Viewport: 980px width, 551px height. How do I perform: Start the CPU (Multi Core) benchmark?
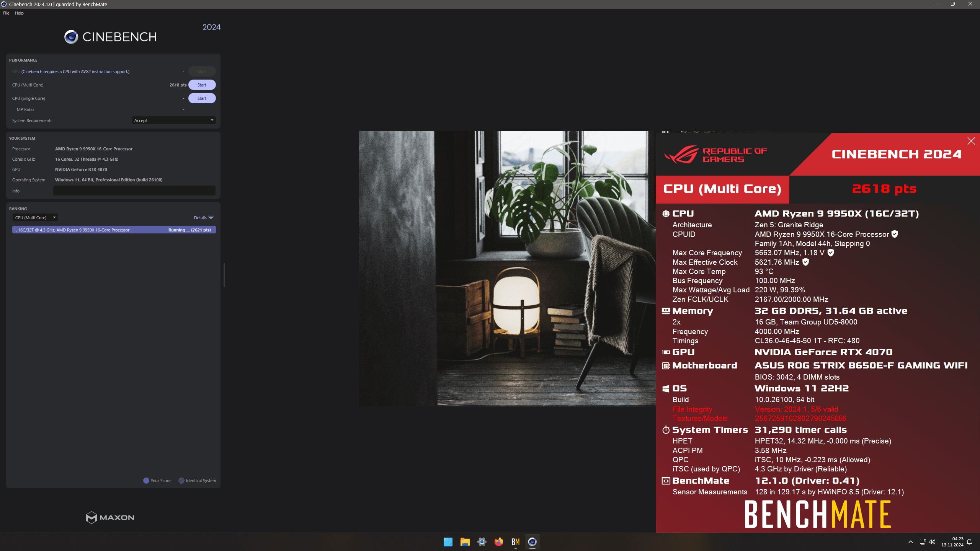[x=202, y=85]
